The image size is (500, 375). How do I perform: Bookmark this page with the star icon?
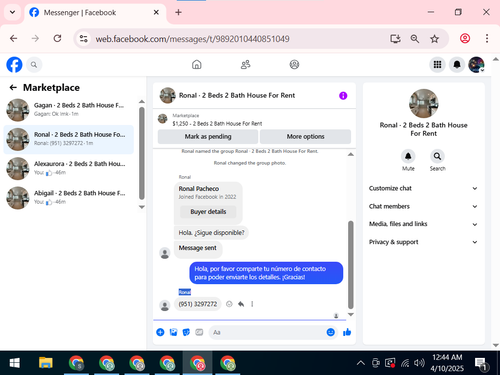tap(434, 39)
